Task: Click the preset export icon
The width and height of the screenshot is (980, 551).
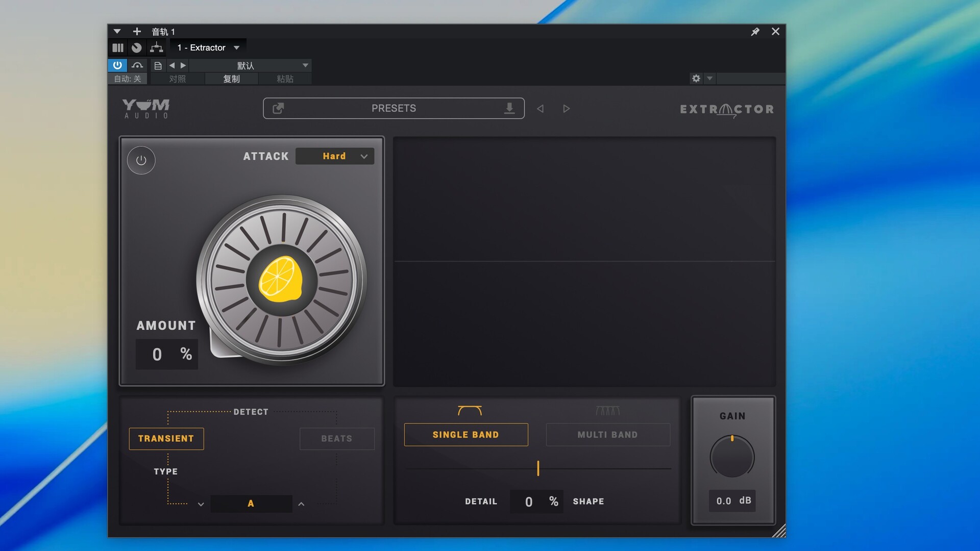Action: (x=278, y=108)
